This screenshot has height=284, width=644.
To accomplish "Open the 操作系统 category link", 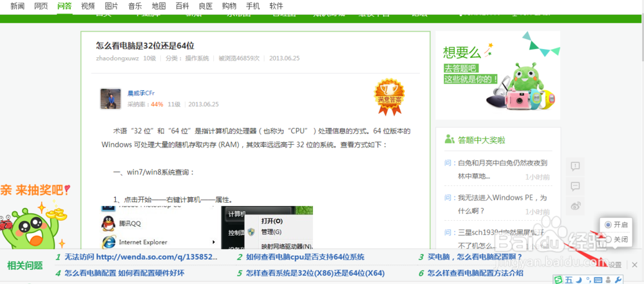I will click(197, 59).
